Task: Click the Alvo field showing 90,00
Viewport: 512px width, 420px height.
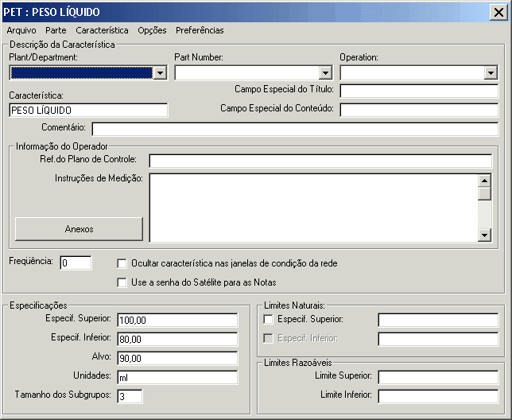Action: click(x=177, y=358)
